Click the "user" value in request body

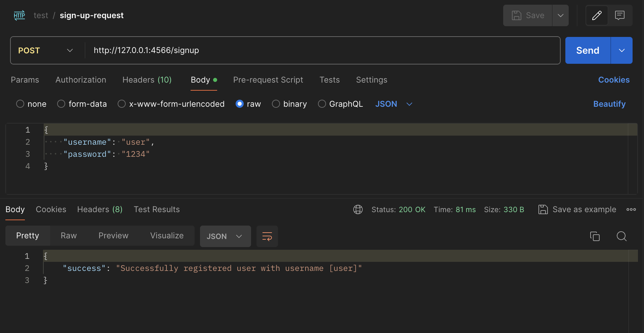pos(135,142)
